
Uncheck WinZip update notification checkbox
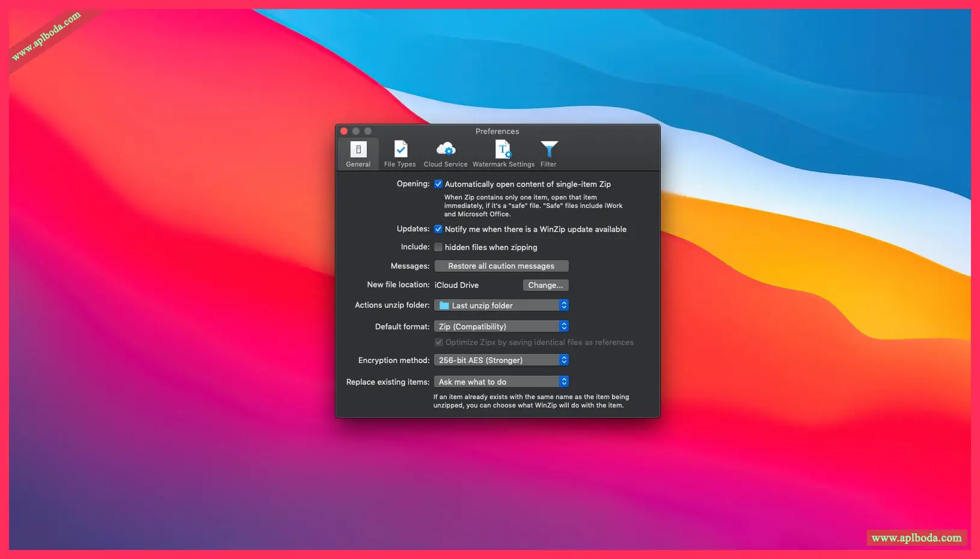click(x=438, y=229)
